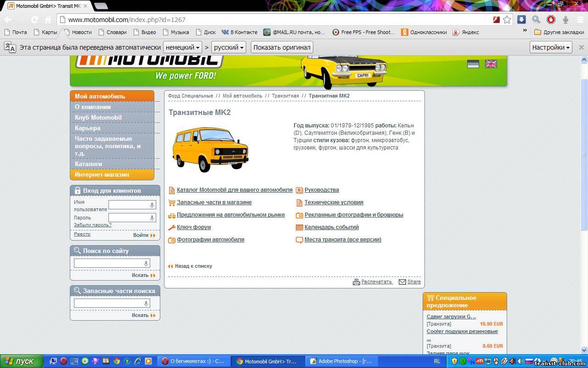Click the microphone extension icon in toolbar
Screen dimensions: 588x368
[x=565, y=19]
